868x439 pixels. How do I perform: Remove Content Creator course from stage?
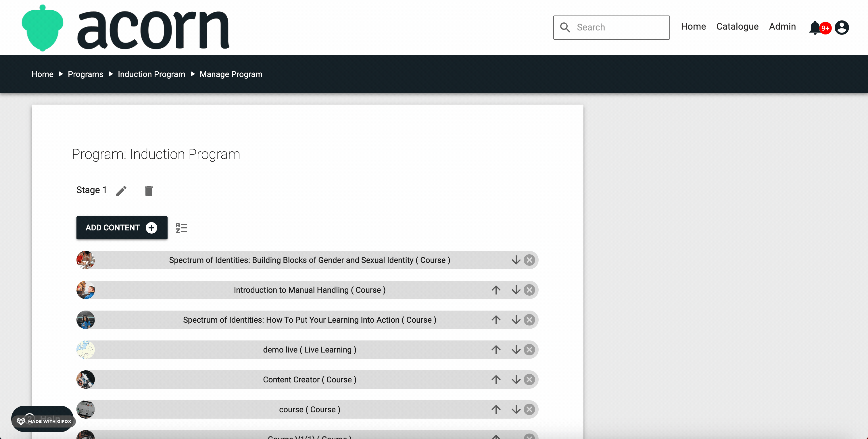(529, 379)
